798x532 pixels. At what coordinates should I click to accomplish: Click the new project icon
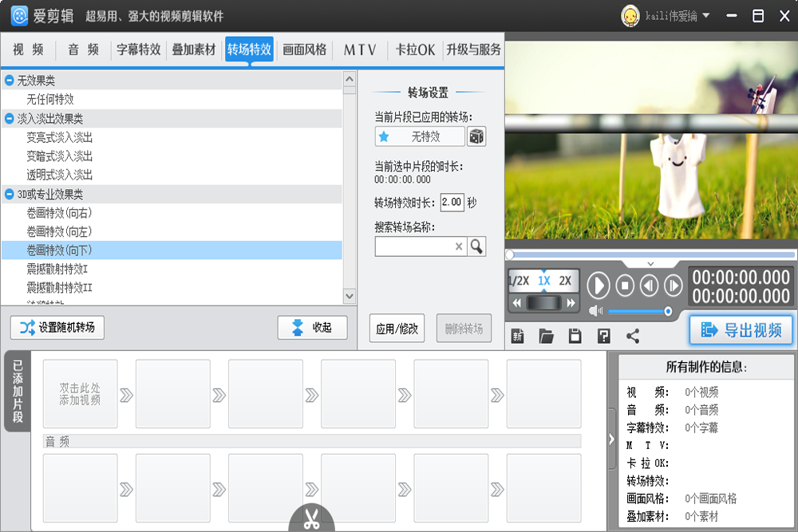click(x=518, y=336)
